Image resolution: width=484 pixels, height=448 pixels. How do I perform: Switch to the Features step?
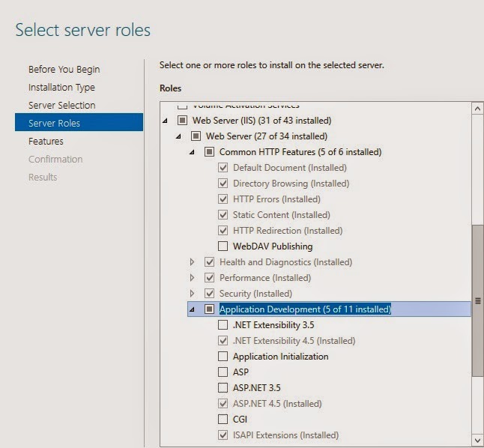pos(46,142)
